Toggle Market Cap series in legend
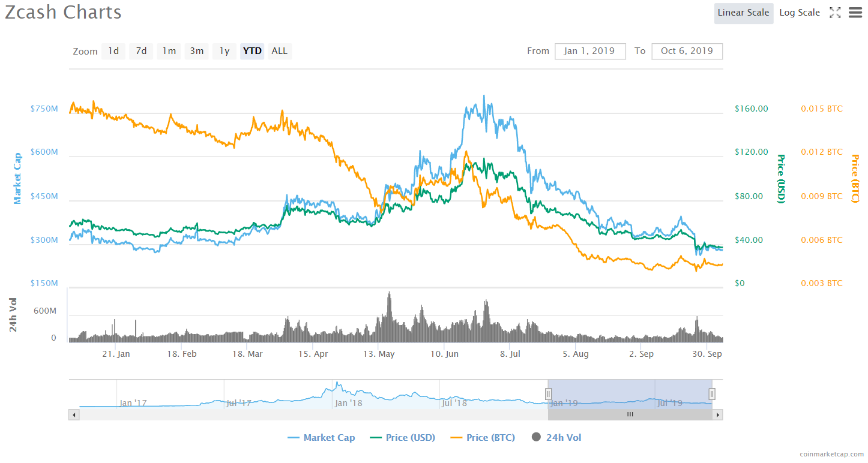This screenshot has height=463, width=868. (321, 438)
